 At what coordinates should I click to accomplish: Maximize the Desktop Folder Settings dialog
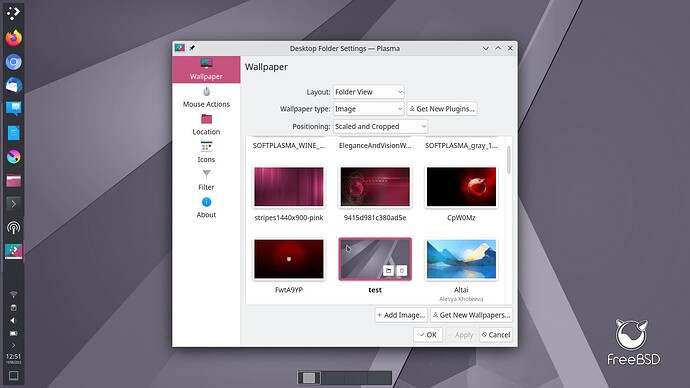click(498, 48)
